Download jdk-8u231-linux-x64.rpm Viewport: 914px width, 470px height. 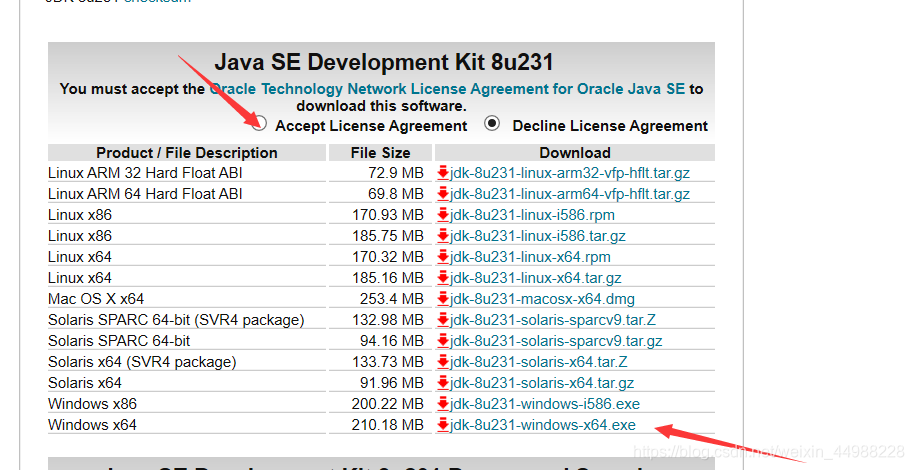click(x=530, y=257)
